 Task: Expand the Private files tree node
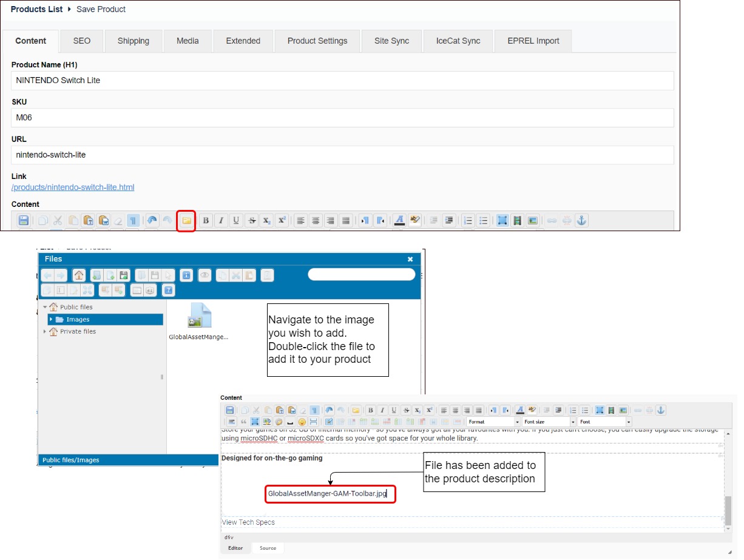click(x=45, y=332)
